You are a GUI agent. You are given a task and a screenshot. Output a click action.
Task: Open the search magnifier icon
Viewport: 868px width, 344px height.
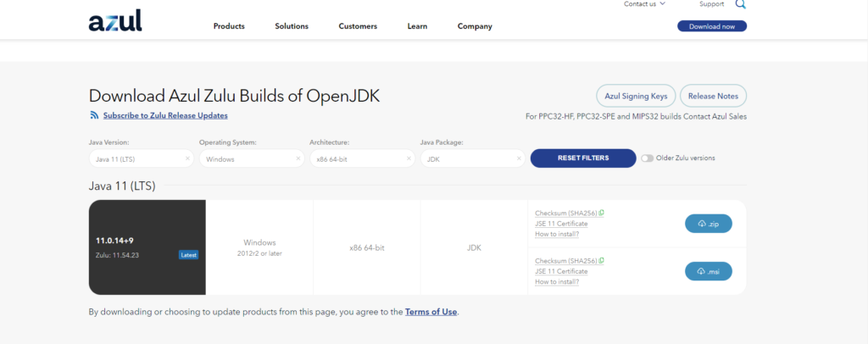pyautogui.click(x=740, y=4)
